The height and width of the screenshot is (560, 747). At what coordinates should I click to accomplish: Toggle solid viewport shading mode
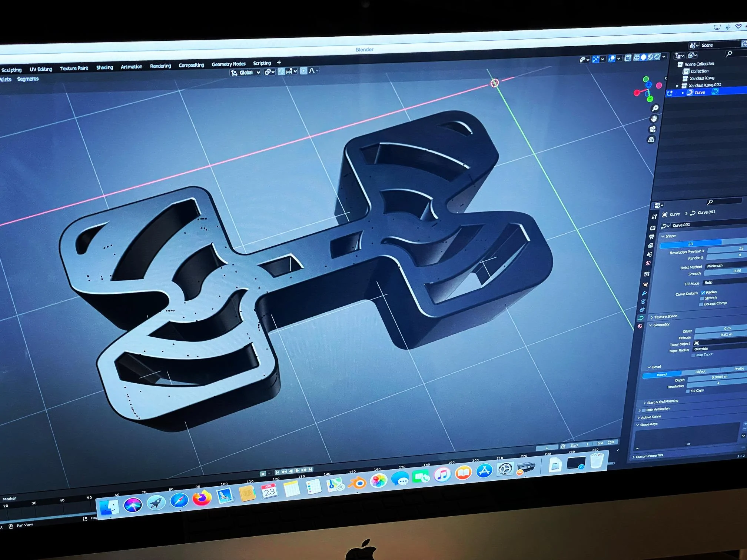644,57
